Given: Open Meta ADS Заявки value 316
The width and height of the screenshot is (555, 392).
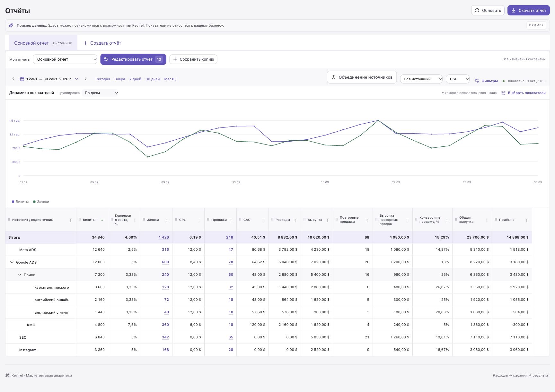Looking at the screenshot, I should click(165, 249).
